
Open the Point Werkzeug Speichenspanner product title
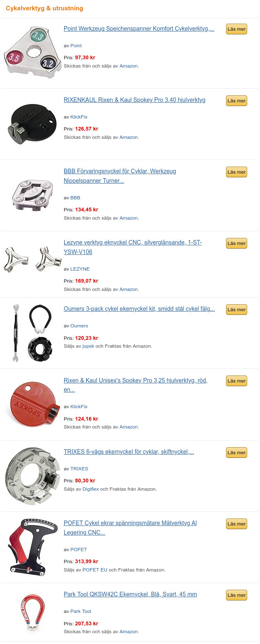(139, 29)
